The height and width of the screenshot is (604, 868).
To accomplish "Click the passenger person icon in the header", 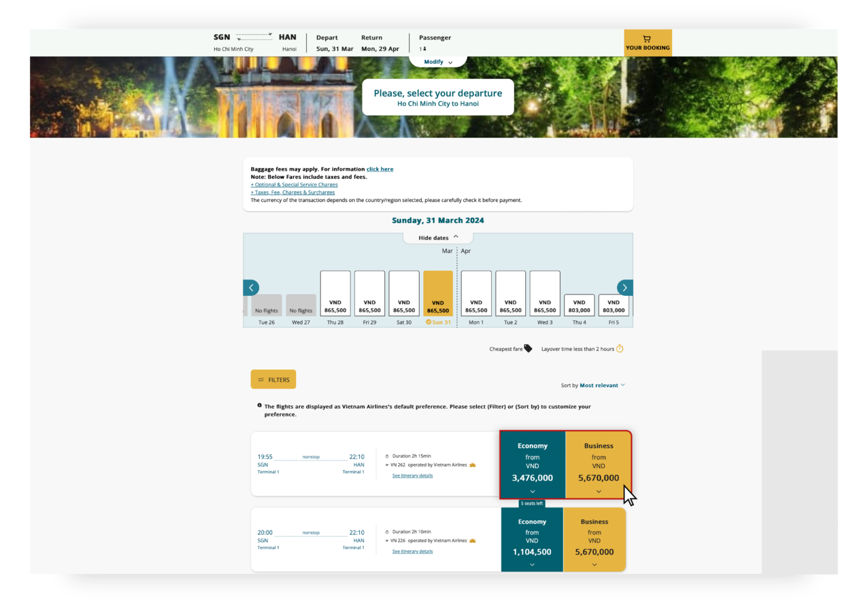I will [424, 48].
